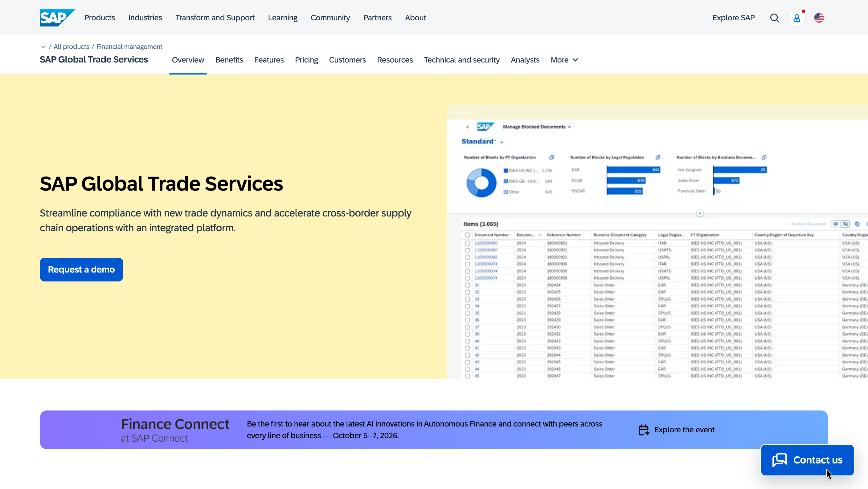Viewport: 868px width, 489px height.
Task: Open Explore SAP in the header
Action: [x=733, y=18]
